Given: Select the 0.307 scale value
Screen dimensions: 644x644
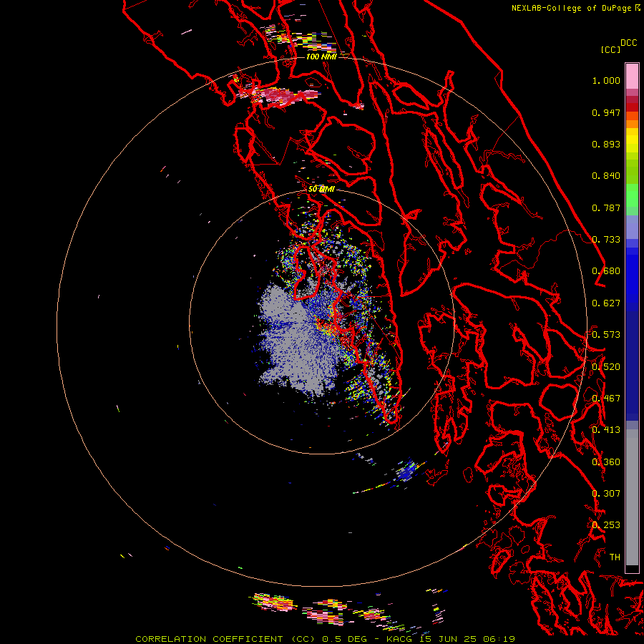Looking at the screenshot, I should tap(606, 494).
